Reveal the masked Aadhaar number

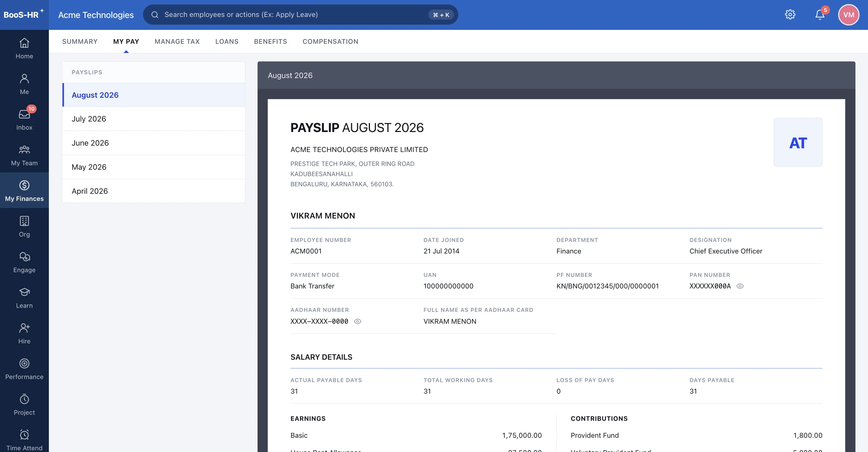pyautogui.click(x=358, y=321)
